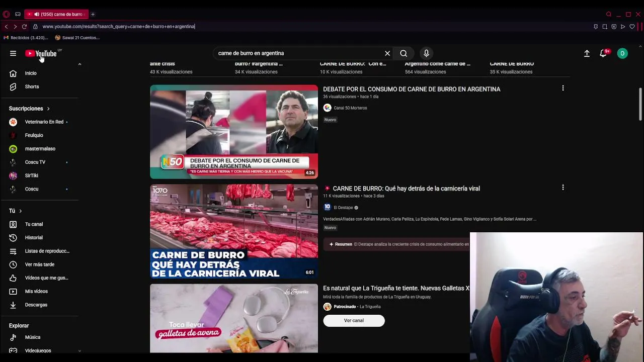This screenshot has height=362, width=644.
Task: Select the carne de burro browser tab
Action: pyautogui.click(x=57, y=14)
